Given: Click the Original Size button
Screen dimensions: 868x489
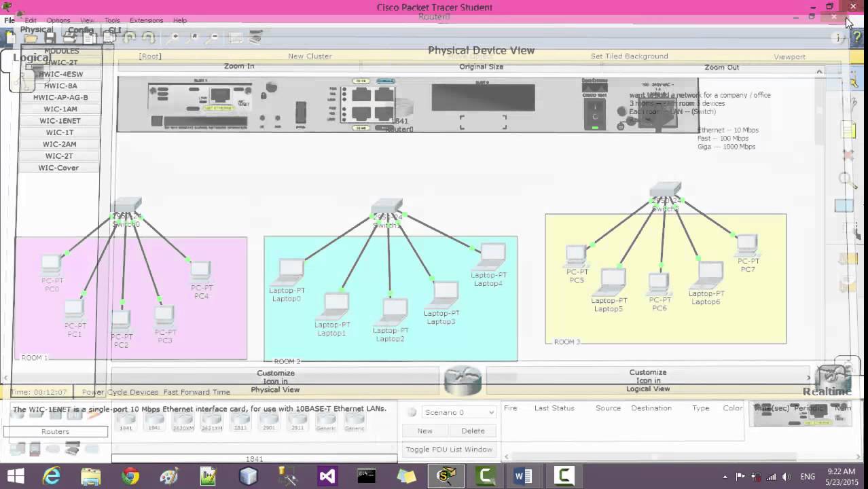Looking at the screenshot, I should (481, 67).
